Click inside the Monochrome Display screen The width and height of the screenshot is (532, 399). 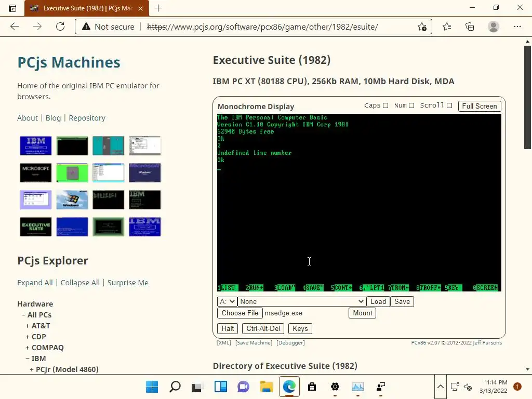click(x=359, y=203)
